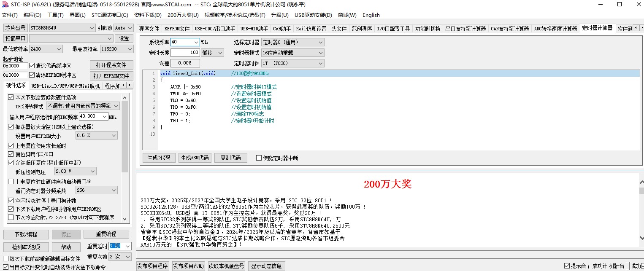Open the 定时器模式 16位自动重载 dropdown
644x271 pixels.
[x=292, y=53]
